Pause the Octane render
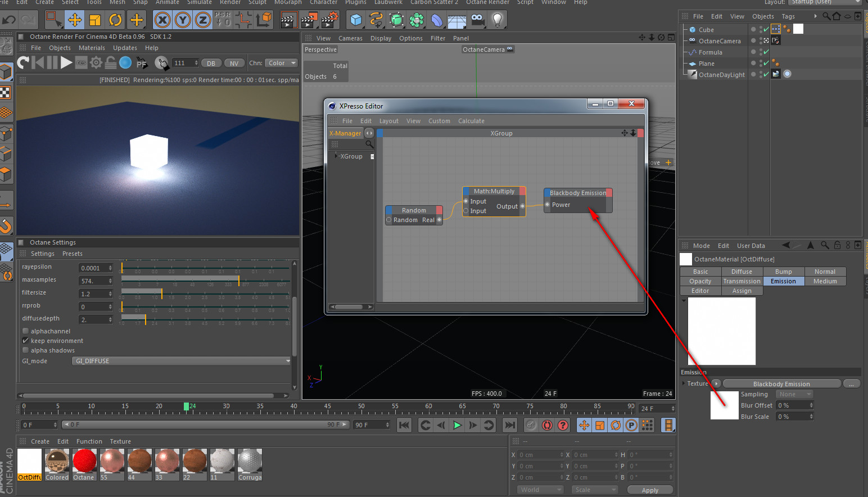The width and height of the screenshot is (868, 497). (52, 62)
